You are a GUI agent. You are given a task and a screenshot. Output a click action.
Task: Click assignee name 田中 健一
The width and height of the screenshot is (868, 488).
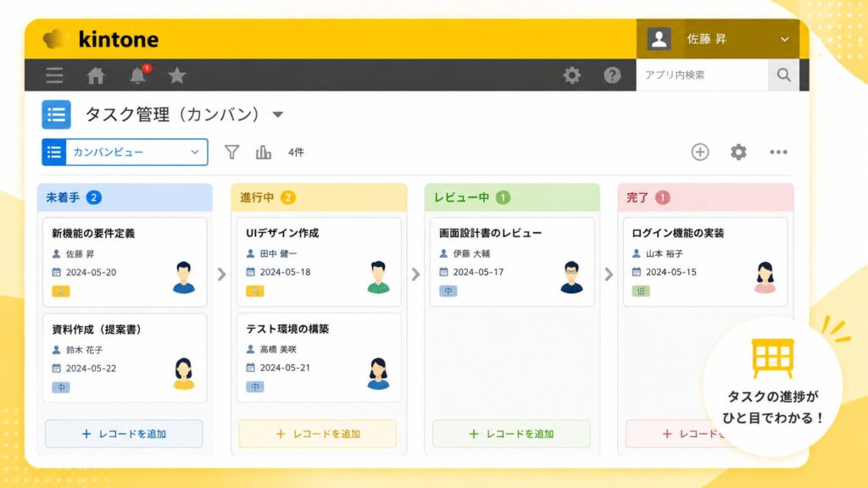278,253
